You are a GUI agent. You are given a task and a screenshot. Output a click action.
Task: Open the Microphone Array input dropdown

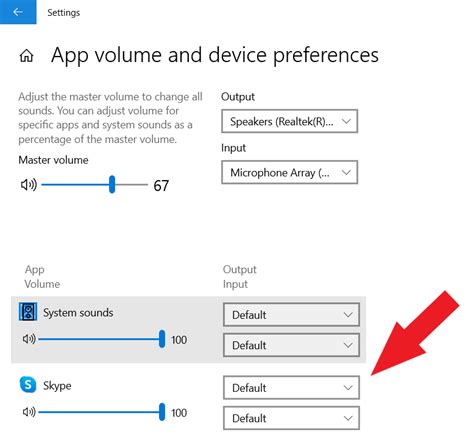[x=289, y=172]
